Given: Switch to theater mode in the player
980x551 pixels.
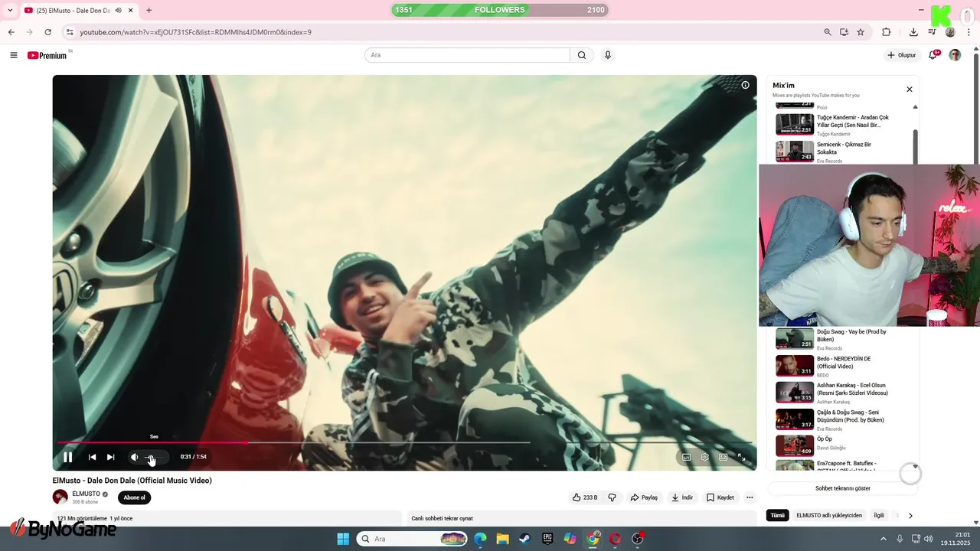Looking at the screenshot, I should (723, 457).
